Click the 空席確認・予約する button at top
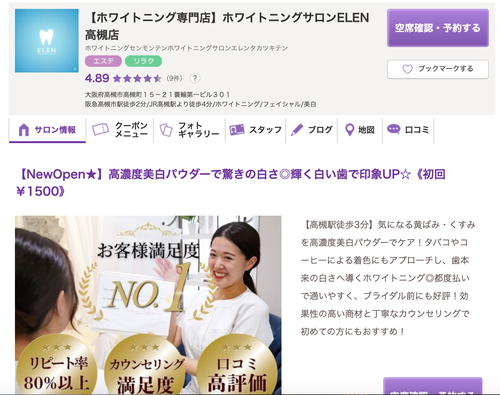 438,28
